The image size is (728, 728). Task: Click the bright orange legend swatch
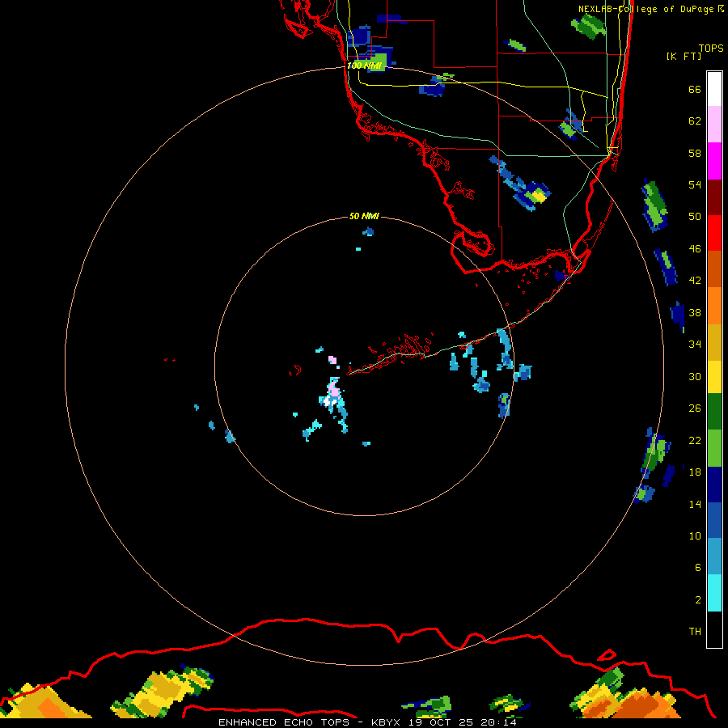[x=714, y=306]
